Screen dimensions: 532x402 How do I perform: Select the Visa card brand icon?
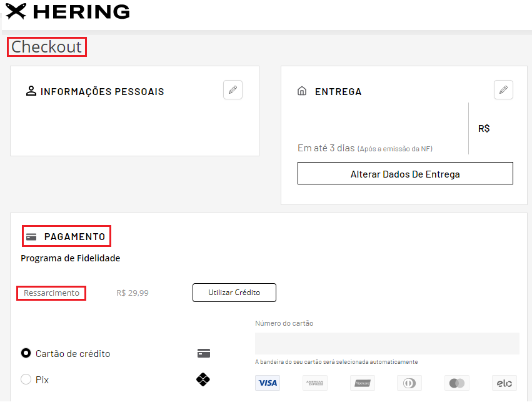coord(268,383)
